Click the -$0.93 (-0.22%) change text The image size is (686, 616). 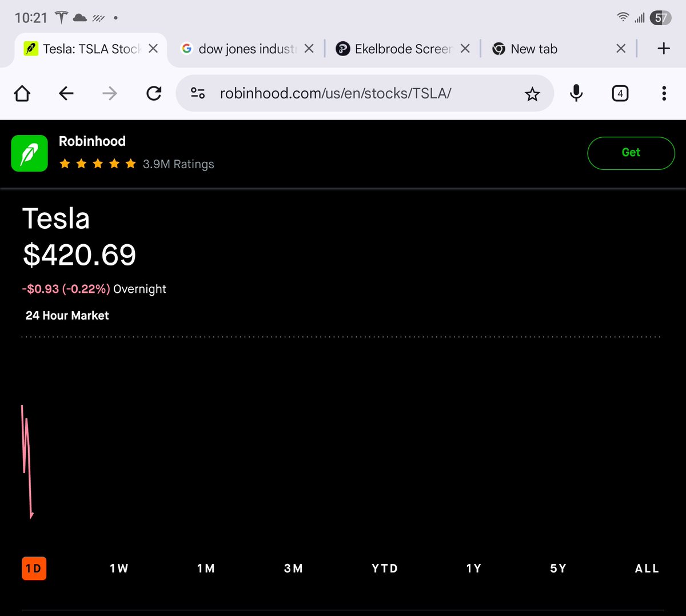click(66, 289)
